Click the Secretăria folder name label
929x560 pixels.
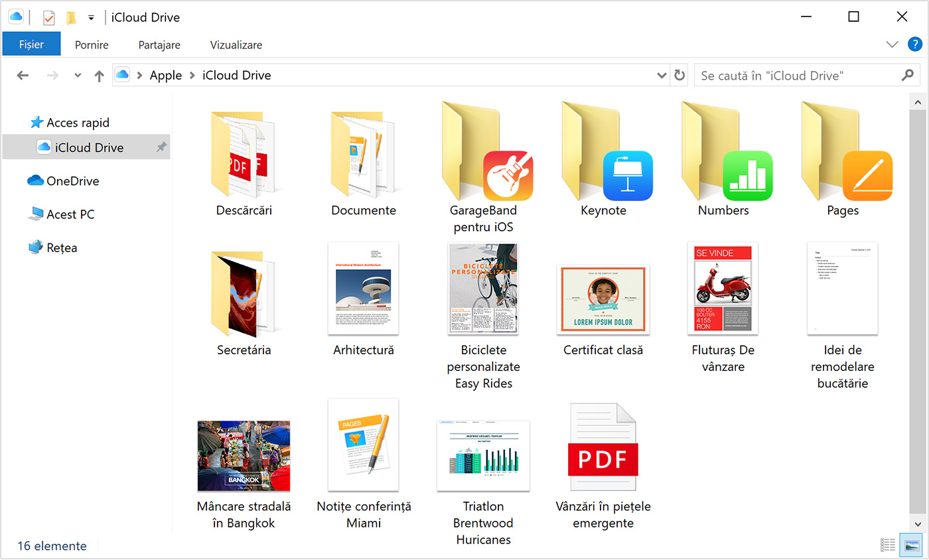(x=244, y=350)
